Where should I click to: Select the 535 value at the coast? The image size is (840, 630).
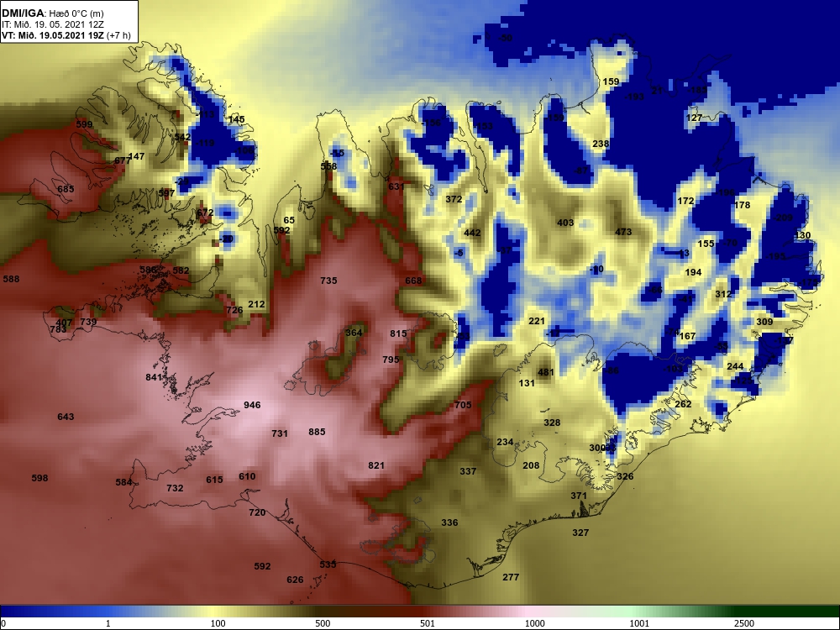[328, 564]
